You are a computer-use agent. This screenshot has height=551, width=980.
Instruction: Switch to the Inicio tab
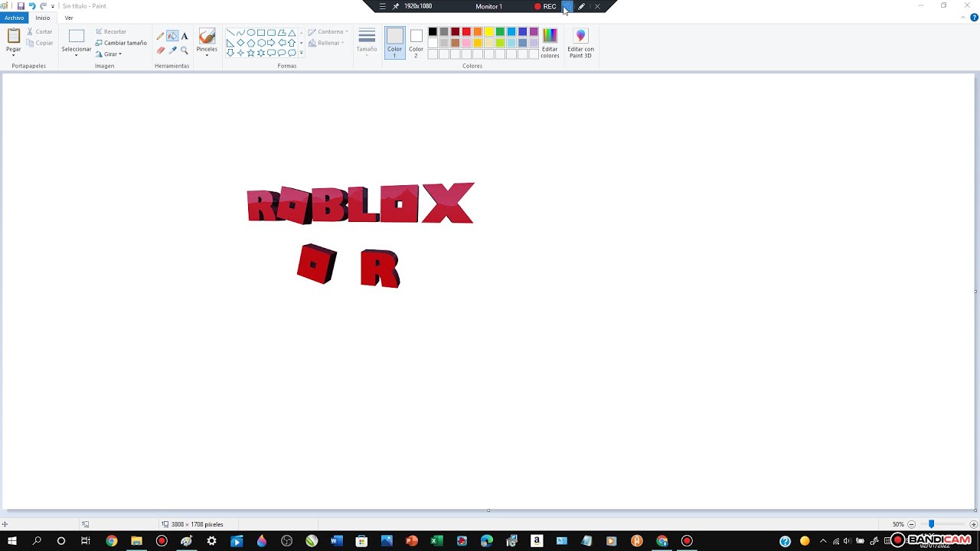coord(43,18)
